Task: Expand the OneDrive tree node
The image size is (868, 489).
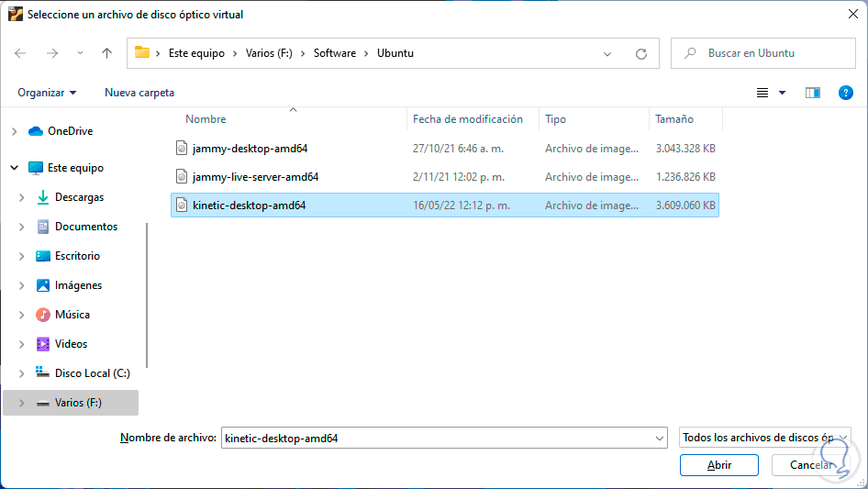Action: (x=15, y=131)
